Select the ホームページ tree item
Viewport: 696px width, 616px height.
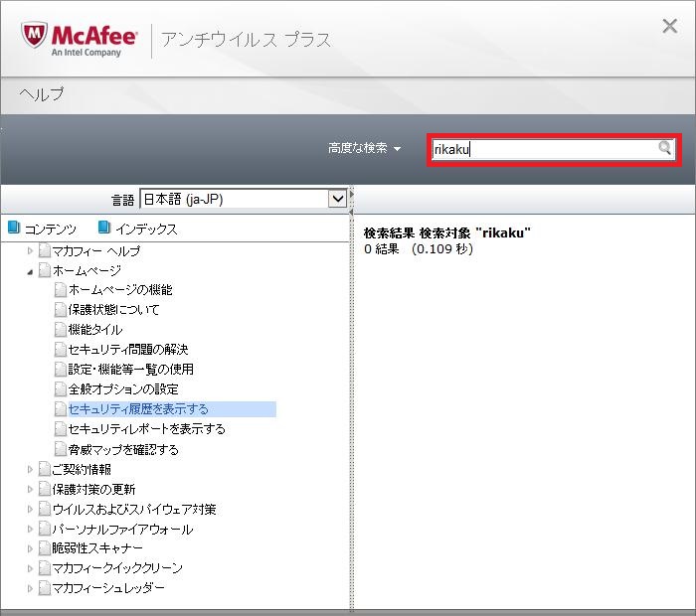(x=87, y=270)
